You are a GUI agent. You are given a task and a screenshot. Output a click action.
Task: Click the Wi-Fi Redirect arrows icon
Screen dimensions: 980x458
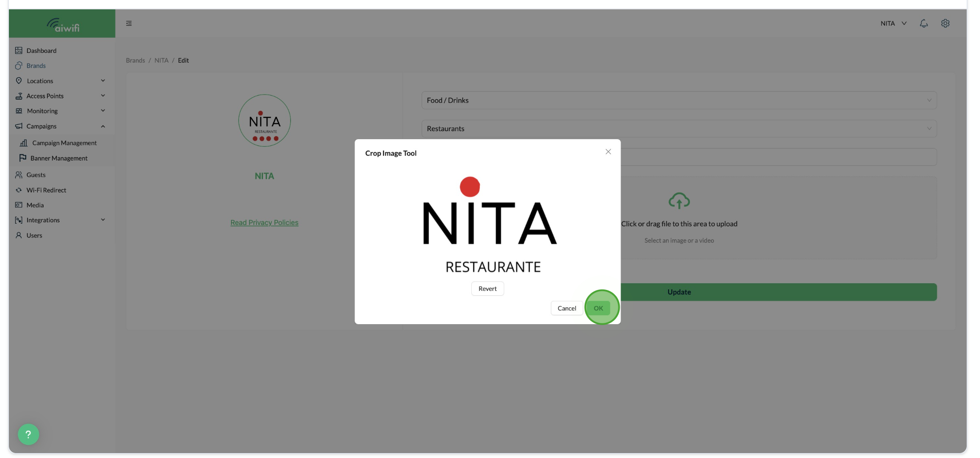[19, 190]
